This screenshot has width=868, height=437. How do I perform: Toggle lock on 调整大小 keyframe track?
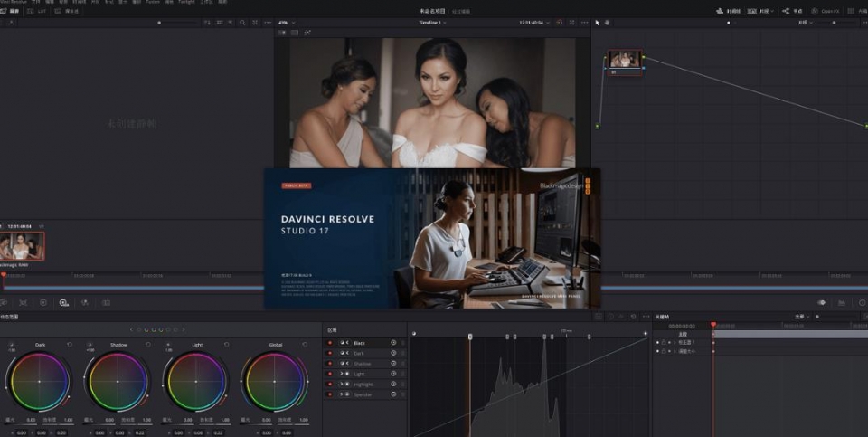pyautogui.click(x=664, y=351)
